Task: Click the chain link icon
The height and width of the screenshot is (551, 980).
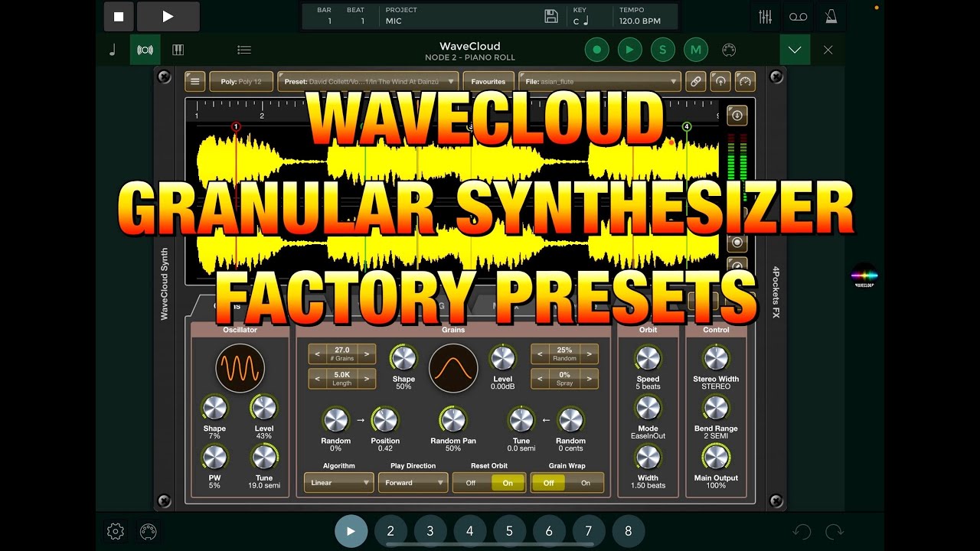Action: coord(695,81)
